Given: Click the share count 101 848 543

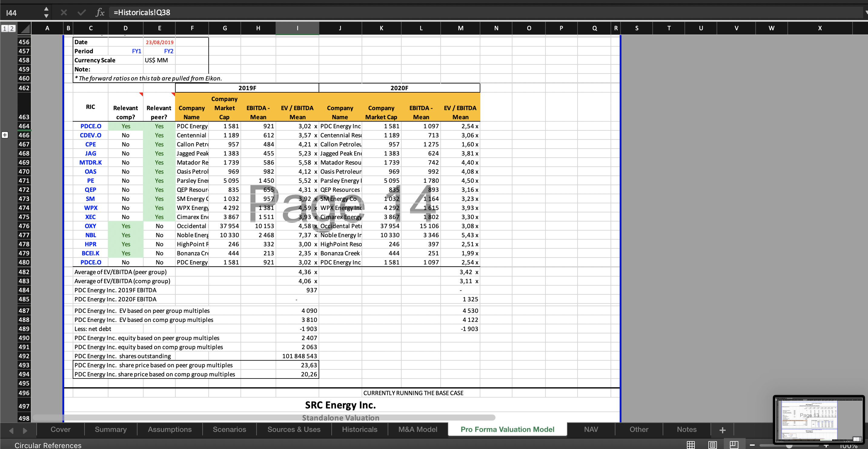Looking at the screenshot, I should pos(297,356).
